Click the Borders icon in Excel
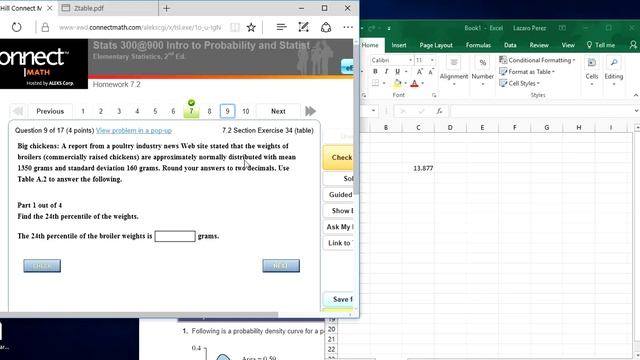 click(x=375, y=83)
